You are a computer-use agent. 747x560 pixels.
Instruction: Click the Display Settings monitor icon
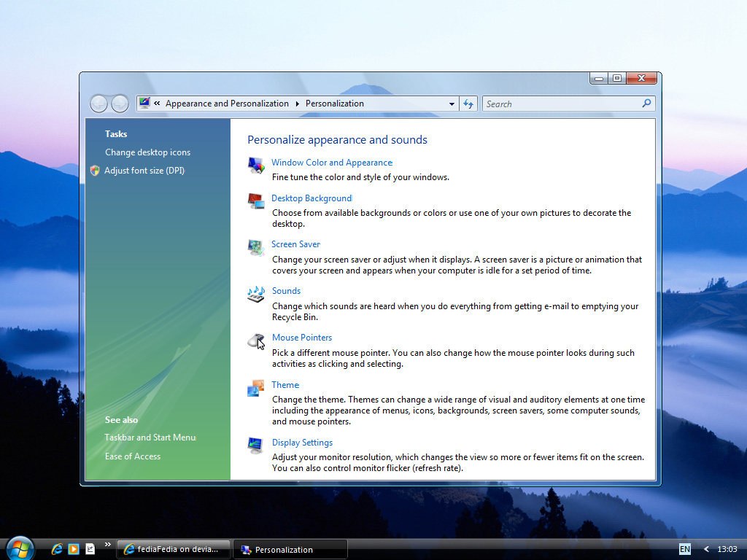(256, 446)
